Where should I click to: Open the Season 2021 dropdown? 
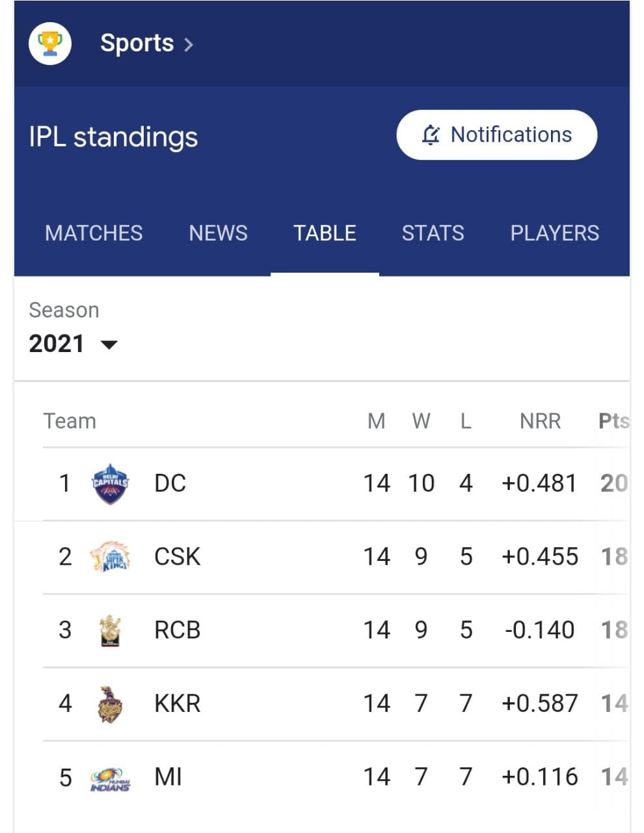74,344
